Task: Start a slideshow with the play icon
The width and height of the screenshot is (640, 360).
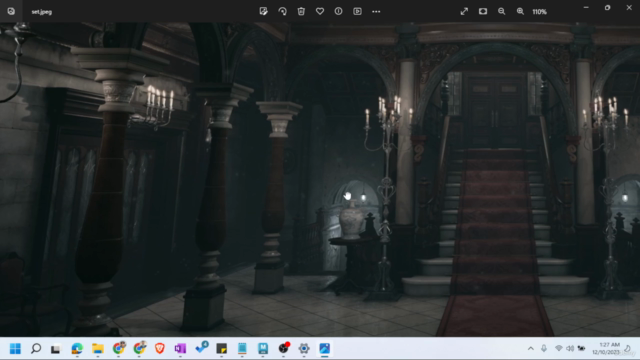Action: point(357,11)
